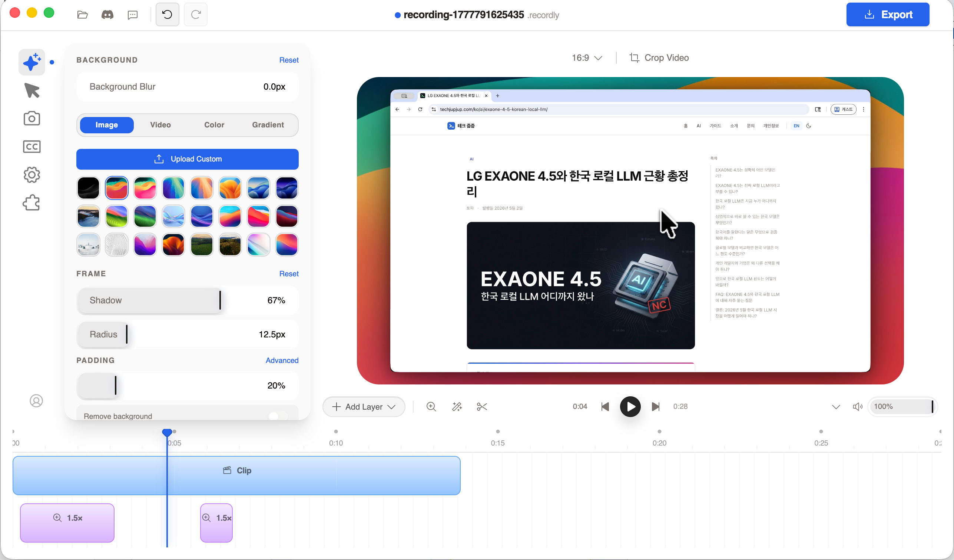954x560 pixels.
Task: Add a zoom region with magnifier icon
Action: coord(431,407)
